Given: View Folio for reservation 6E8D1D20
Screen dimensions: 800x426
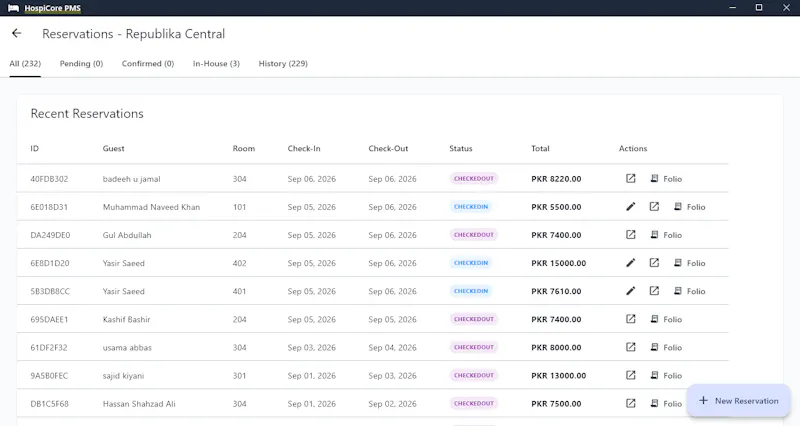Looking at the screenshot, I should pos(689,263).
